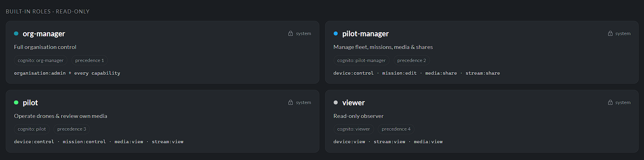The height and width of the screenshot is (160, 644).
Task: Click the 'precedence 2' chip
Action: 412,60
